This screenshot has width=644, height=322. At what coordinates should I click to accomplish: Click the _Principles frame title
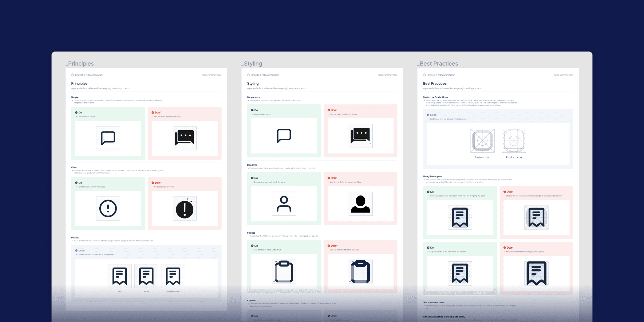(x=80, y=64)
